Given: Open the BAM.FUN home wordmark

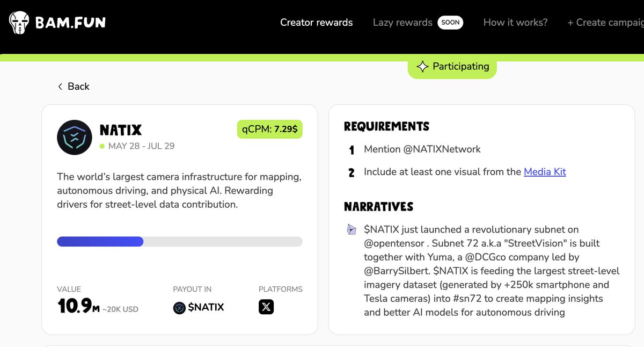Looking at the screenshot, I should (70, 23).
